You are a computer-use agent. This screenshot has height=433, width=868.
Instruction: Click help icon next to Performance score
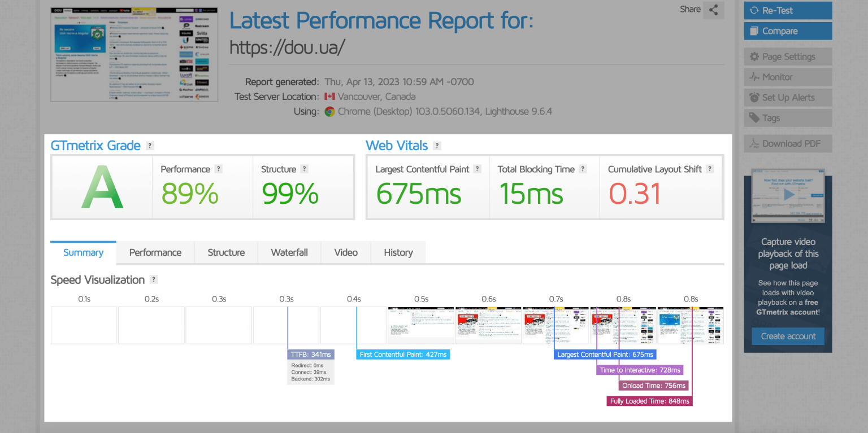[219, 169]
